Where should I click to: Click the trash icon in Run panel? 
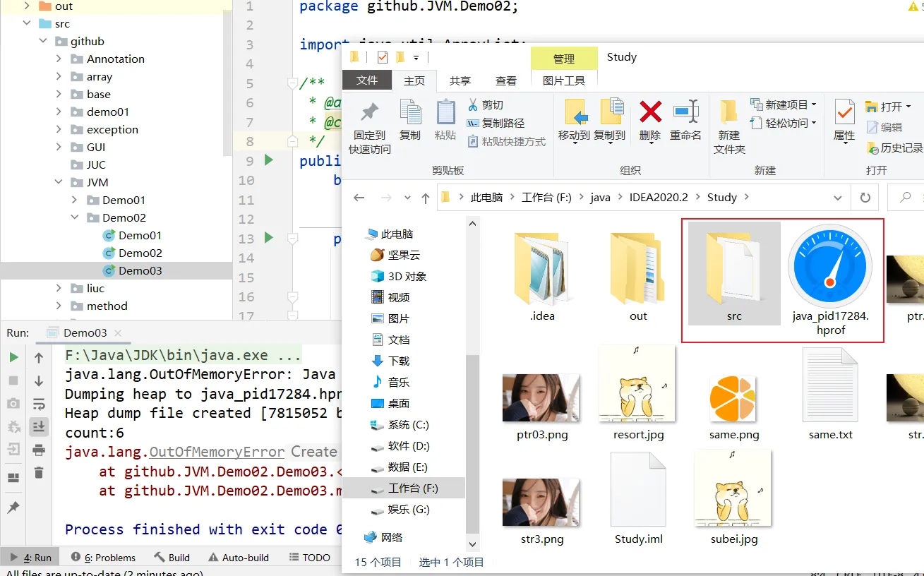pyautogui.click(x=39, y=473)
